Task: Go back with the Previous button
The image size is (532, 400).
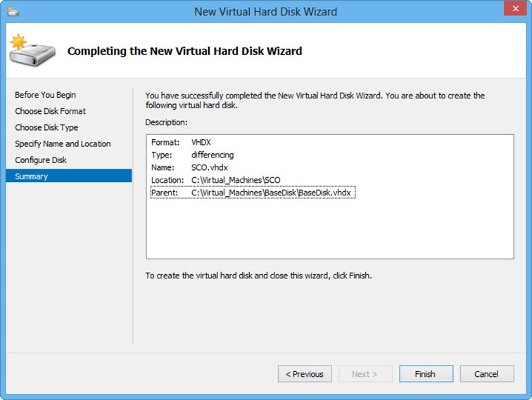Action: pyautogui.click(x=304, y=374)
